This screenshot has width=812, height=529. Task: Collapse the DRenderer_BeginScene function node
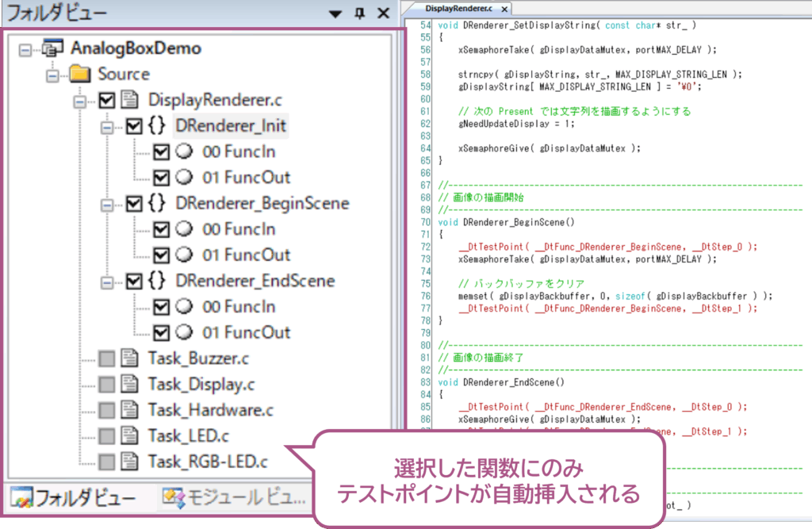click(107, 204)
